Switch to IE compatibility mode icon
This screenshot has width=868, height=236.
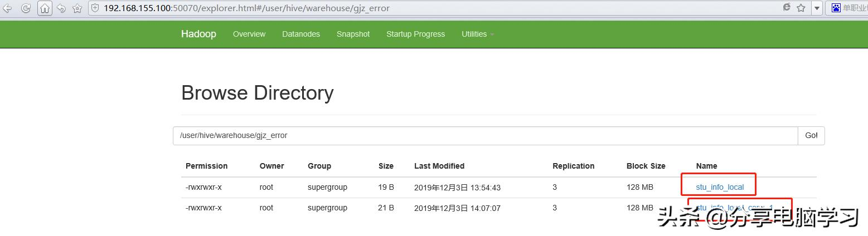[787, 8]
